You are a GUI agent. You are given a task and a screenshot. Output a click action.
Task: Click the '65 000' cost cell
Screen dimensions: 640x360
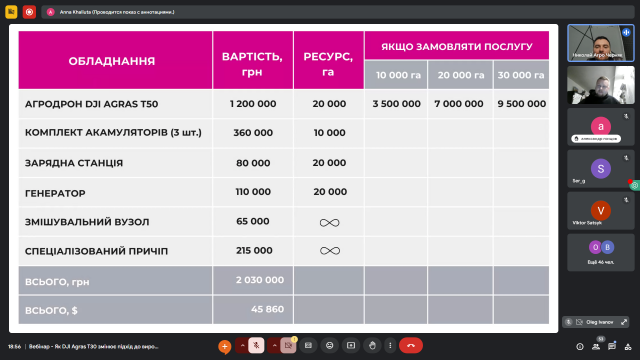click(x=253, y=221)
